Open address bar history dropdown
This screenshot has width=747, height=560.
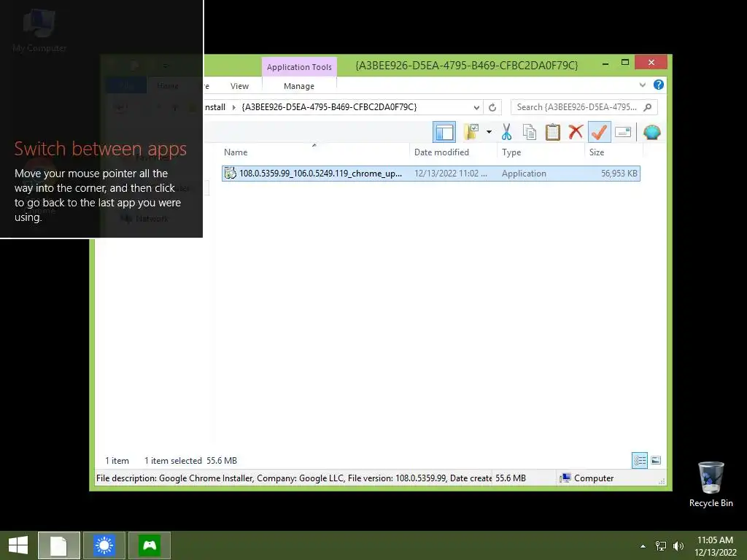tap(476, 107)
